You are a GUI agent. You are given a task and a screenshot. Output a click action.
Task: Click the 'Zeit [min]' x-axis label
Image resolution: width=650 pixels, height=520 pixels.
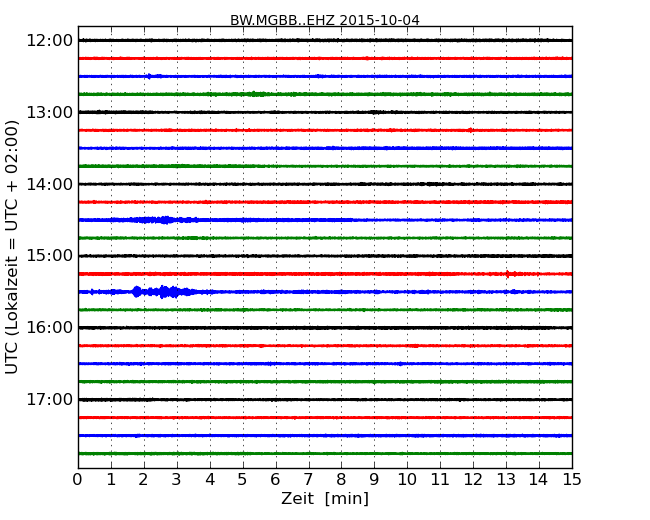click(x=325, y=498)
